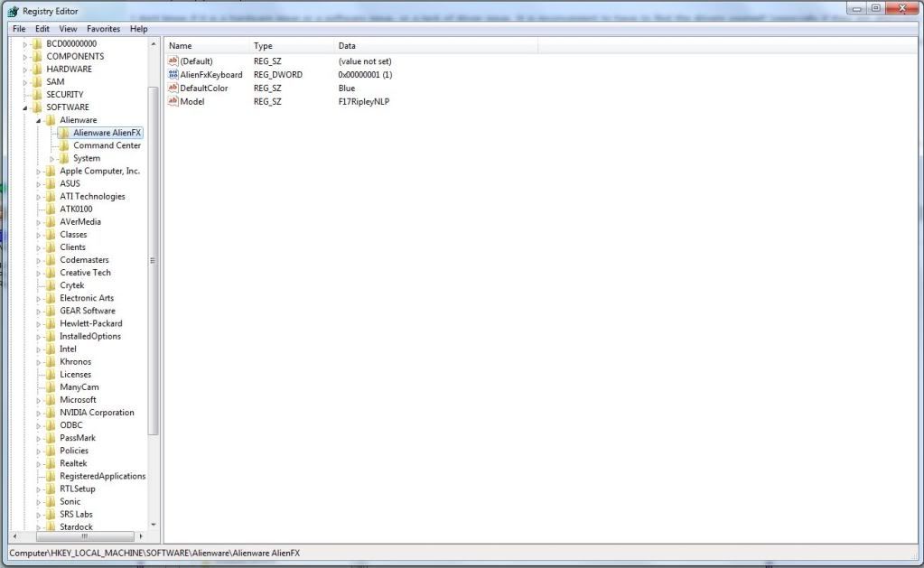Click the Electronic Arts folder icon
Screen dimensions: 924x568
click(51, 298)
